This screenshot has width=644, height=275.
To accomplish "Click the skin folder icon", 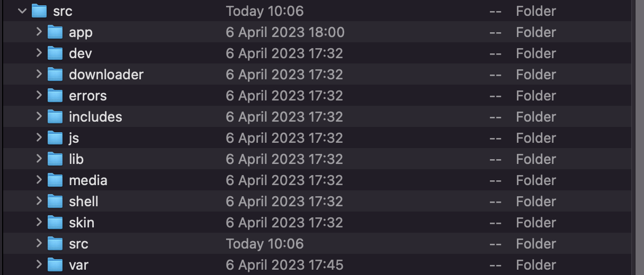I will click(55, 223).
